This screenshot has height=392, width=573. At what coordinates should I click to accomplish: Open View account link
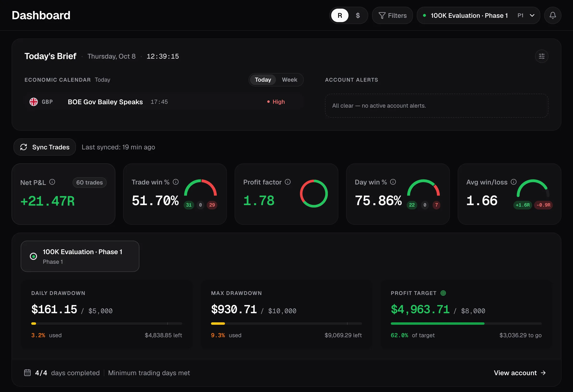click(x=520, y=373)
